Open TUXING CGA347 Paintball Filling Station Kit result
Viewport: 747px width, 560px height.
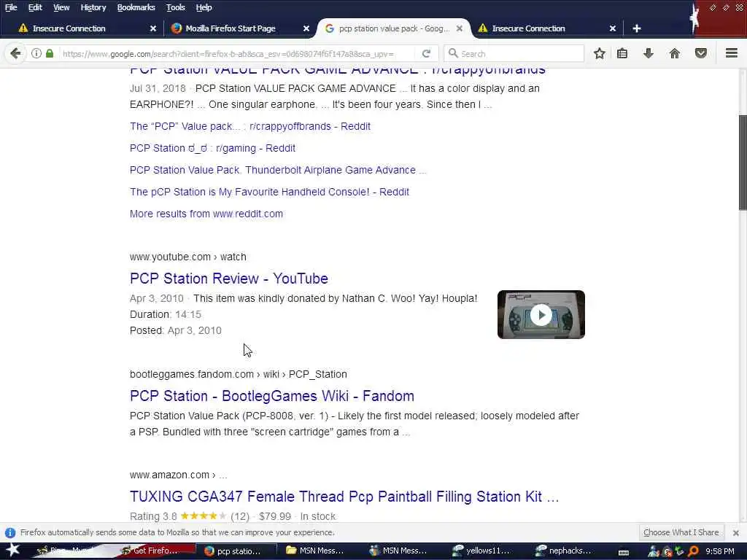pos(344,497)
